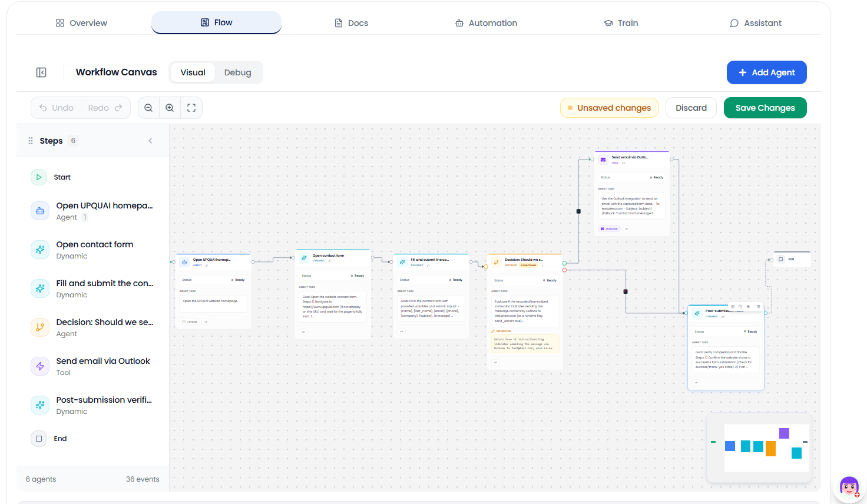Open settings icon on Post-submission node toolbar
This screenshot has width=867, height=504.
749,307
